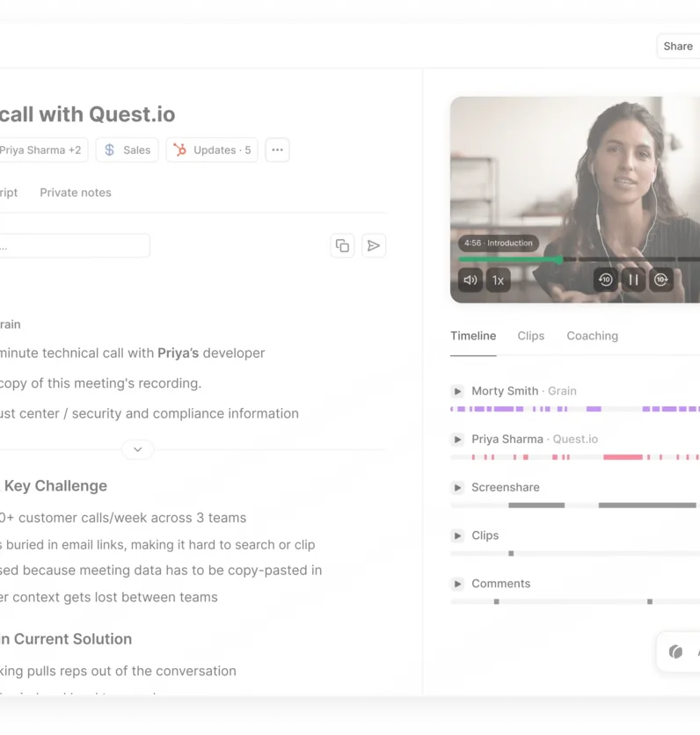This screenshot has width=700, height=735.
Task: Click the Sales dollar tag
Action: coord(127,150)
